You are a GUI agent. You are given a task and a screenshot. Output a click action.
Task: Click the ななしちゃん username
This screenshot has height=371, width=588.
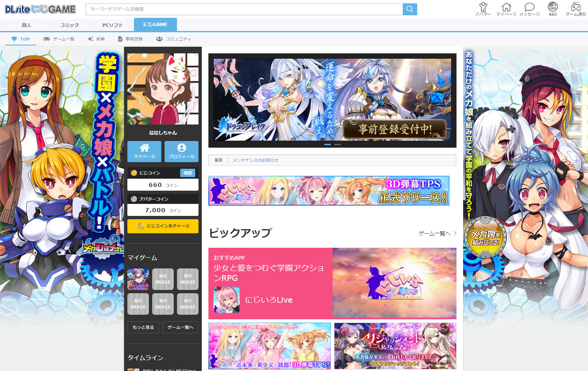tap(163, 133)
